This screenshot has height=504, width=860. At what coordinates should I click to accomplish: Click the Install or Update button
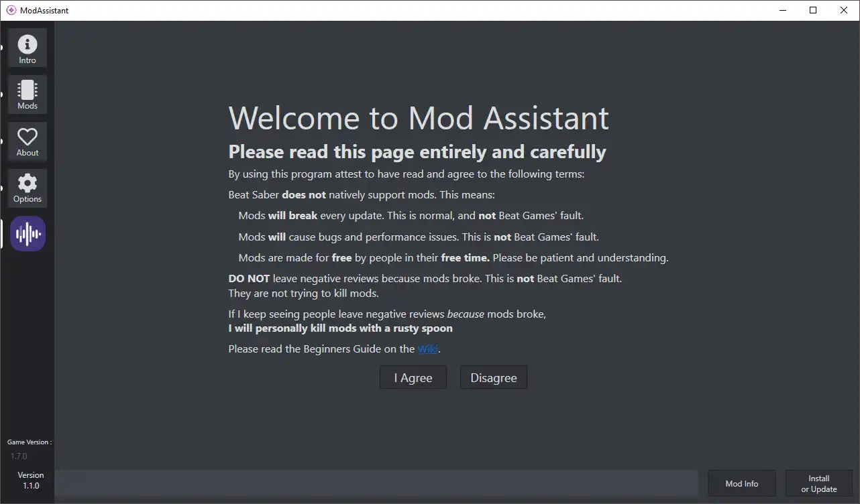[819, 483]
